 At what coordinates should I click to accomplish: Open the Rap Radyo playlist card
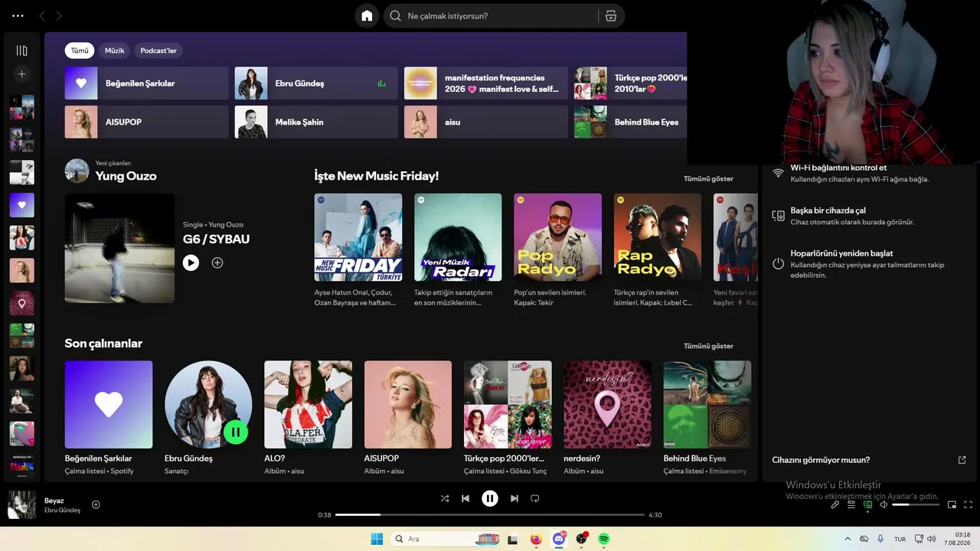[657, 251]
